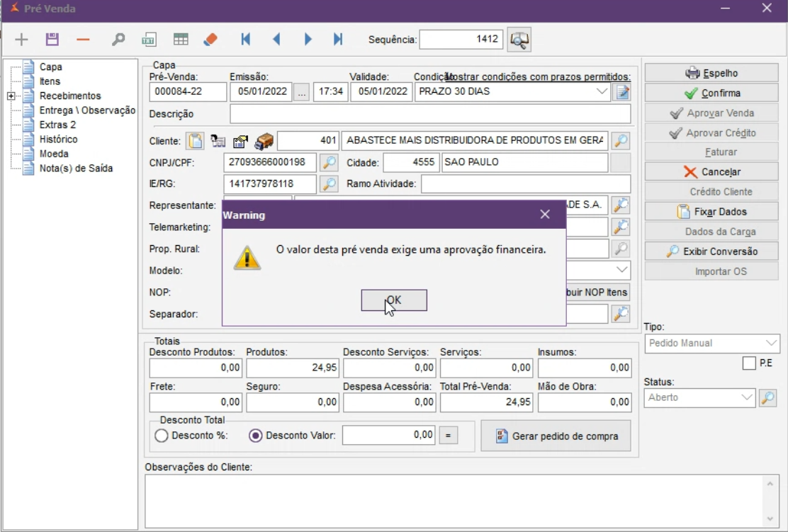Viewport: 788px width, 532px height.
Task: Click the Descrição input field
Action: (430, 114)
